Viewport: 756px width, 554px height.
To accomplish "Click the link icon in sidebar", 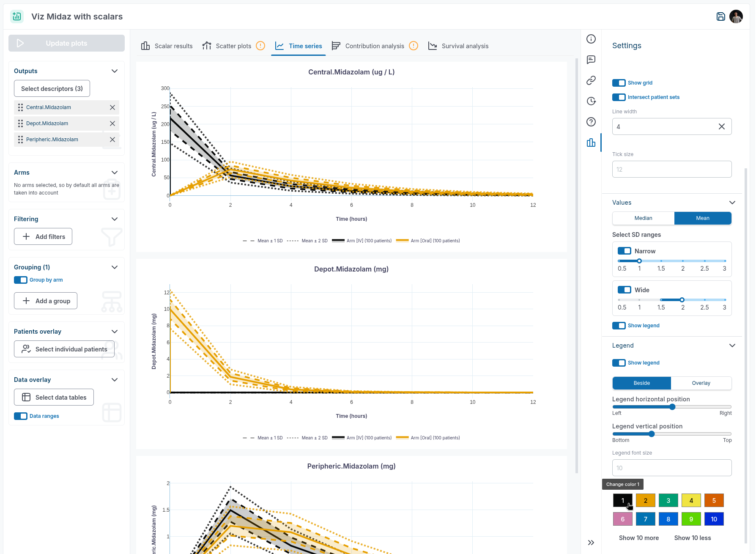I will tap(591, 80).
